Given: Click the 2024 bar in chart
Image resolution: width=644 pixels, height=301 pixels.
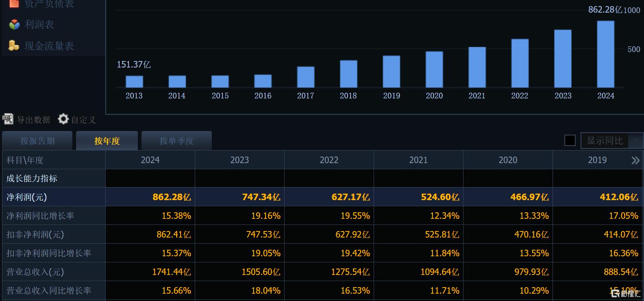Looking at the screenshot, I should 605,54.
